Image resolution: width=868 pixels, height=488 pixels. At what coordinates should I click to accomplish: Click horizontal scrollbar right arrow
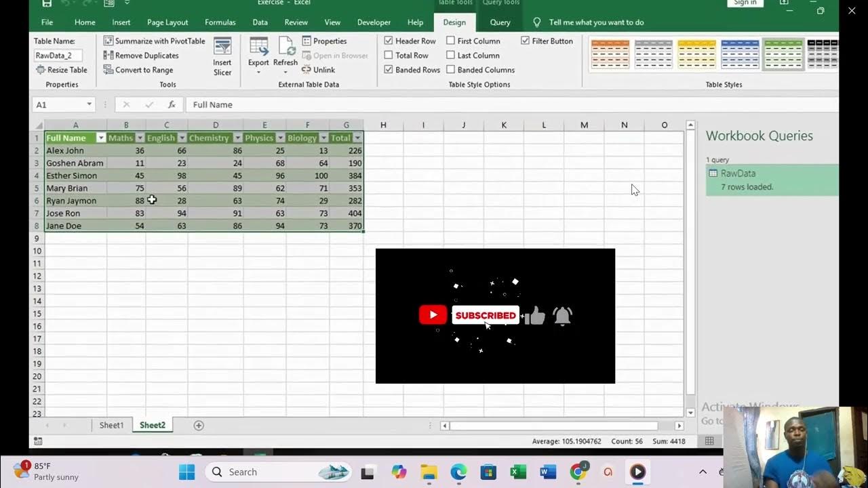(x=679, y=426)
